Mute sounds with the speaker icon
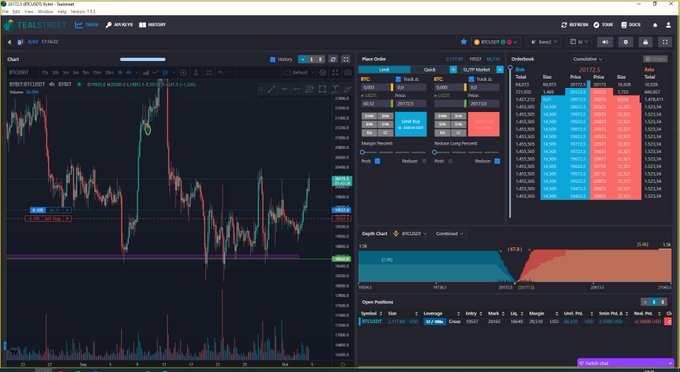 605,42
